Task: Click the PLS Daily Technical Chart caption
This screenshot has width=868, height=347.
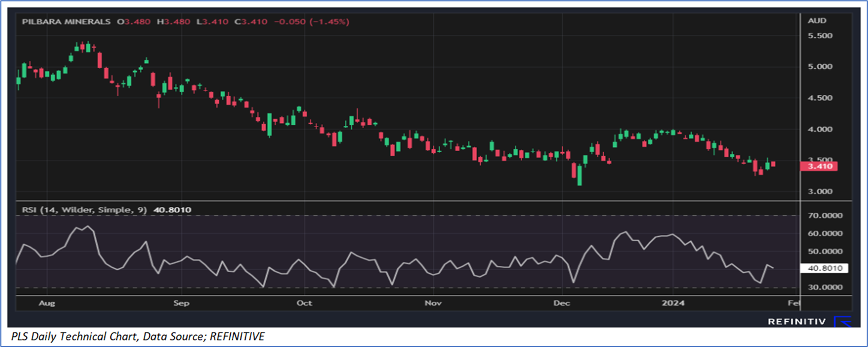Action: click(137, 337)
